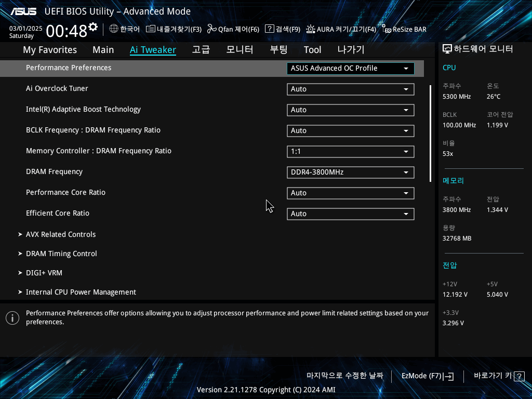The width and height of the screenshot is (532, 399).
Task: Click the 03/01/2025 date text
Action: pyautogui.click(x=26, y=29)
